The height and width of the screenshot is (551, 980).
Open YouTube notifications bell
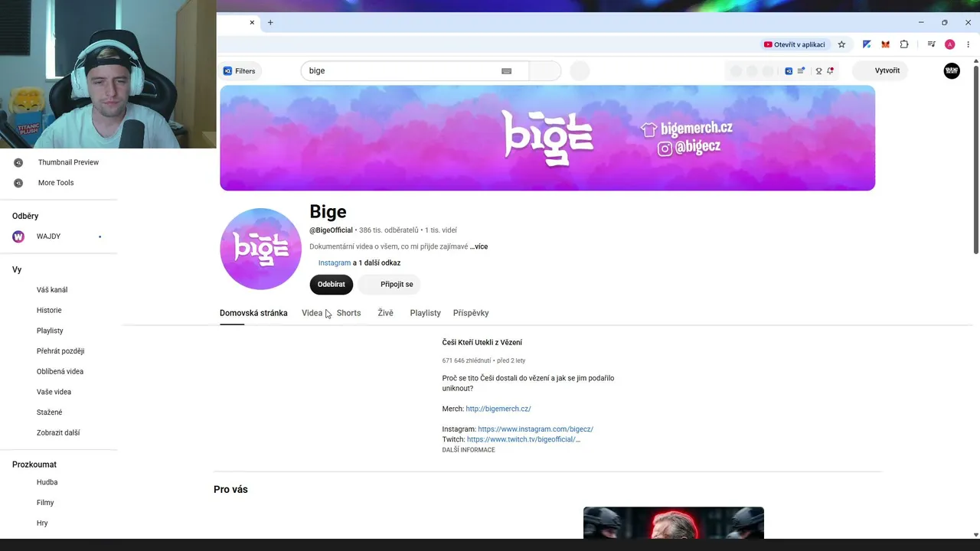click(830, 71)
